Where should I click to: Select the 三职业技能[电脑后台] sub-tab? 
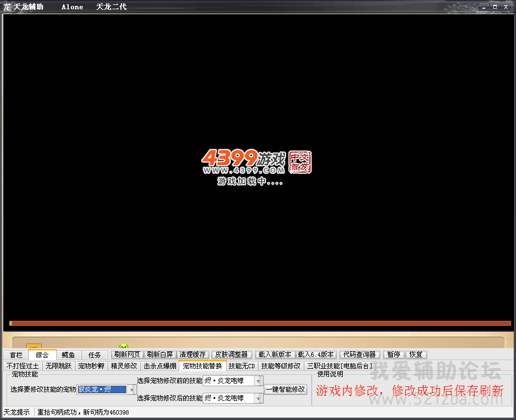[340, 366]
